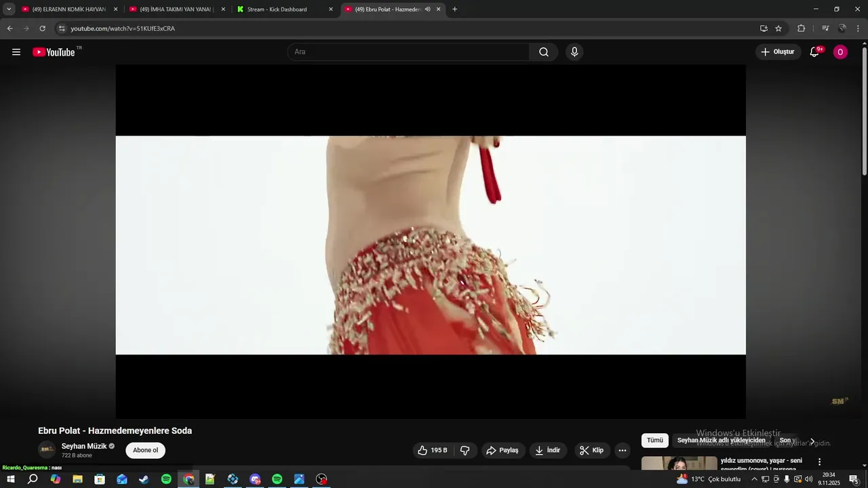Open clock and calendar 20:34
This screenshot has height=488, width=868.
[829, 479]
